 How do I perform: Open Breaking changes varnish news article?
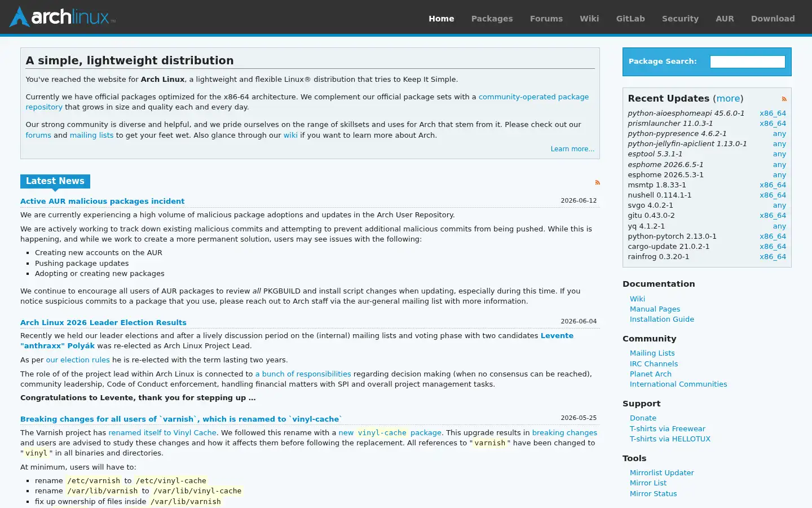[181, 419]
